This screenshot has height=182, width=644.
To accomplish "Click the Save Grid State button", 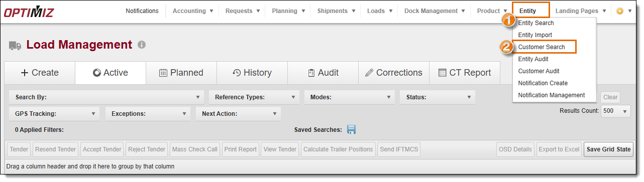I will coord(609,149).
